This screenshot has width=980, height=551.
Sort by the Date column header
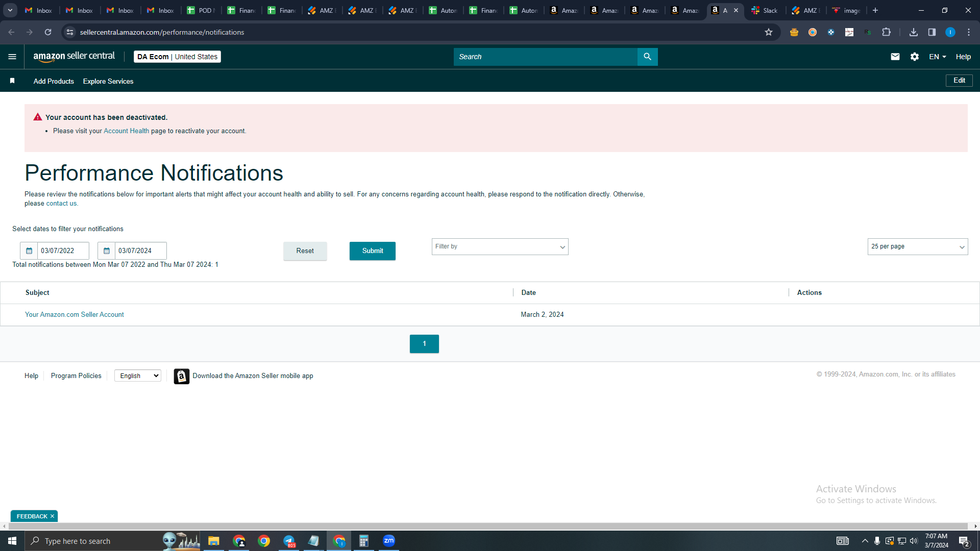[x=528, y=293]
